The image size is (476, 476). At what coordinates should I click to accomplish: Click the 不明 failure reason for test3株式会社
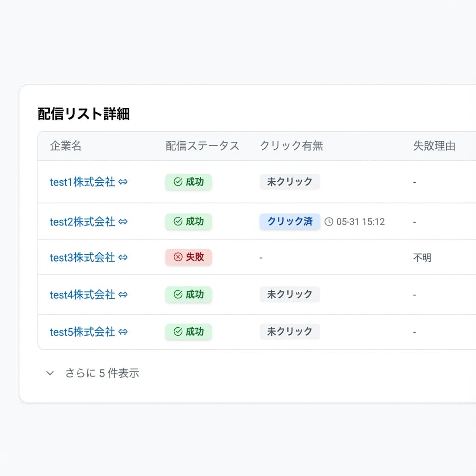(x=422, y=258)
